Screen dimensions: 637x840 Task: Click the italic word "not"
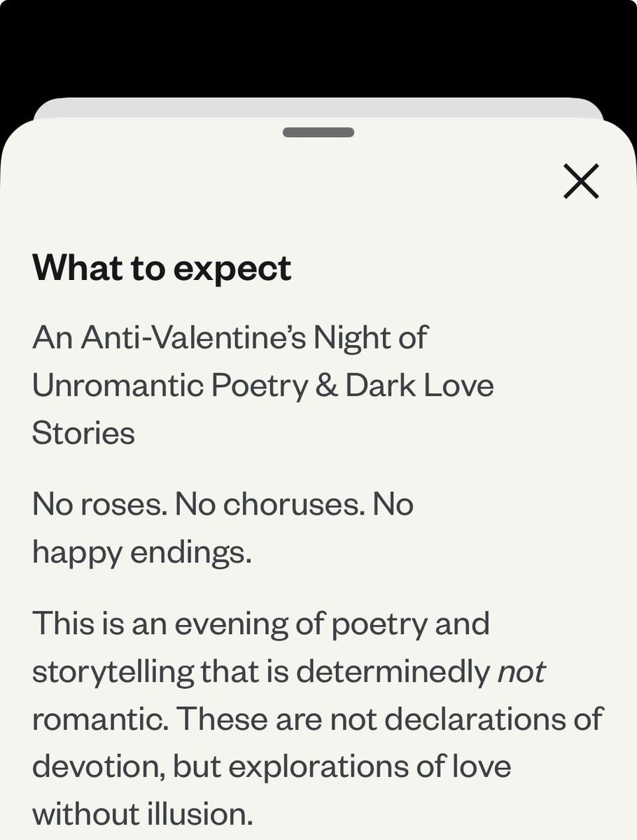pos(520,671)
